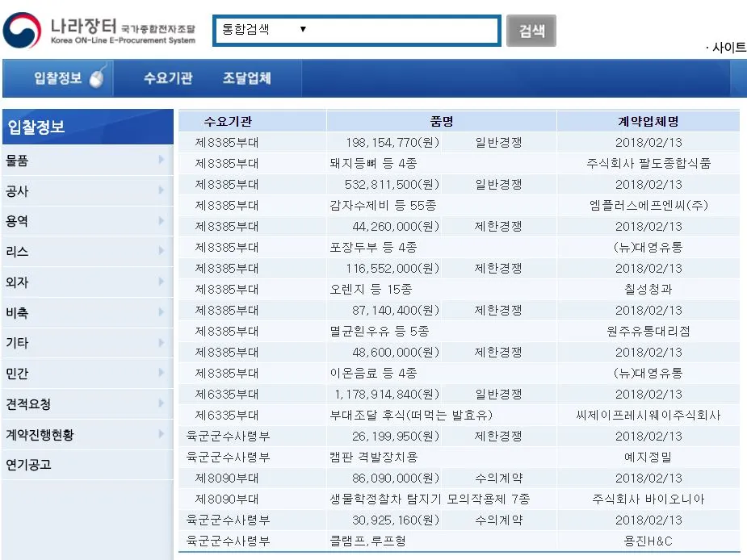Expand the arrow next to 견적요청

coord(161,403)
